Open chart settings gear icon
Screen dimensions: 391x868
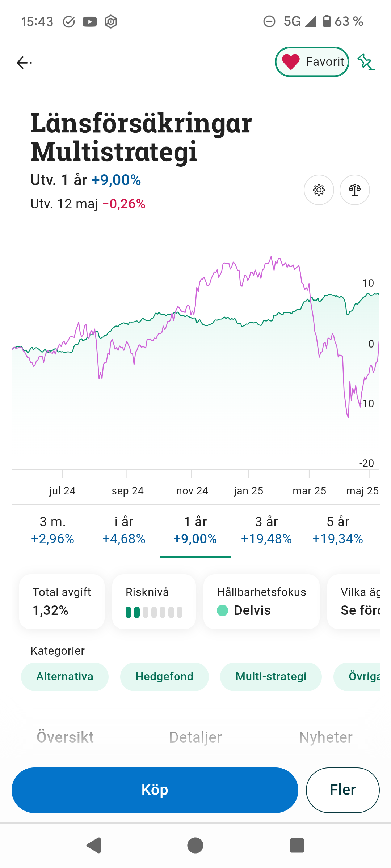[x=319, y=190]
